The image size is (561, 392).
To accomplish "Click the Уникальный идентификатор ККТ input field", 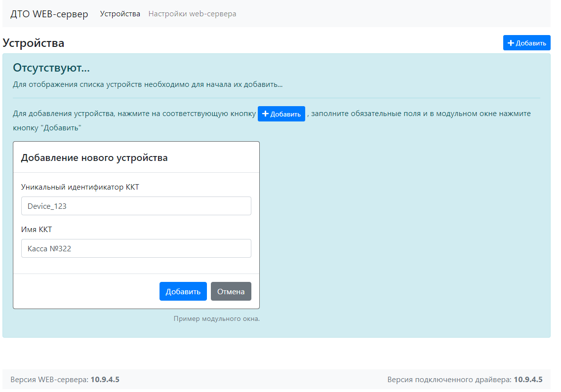I will click(x=136, y=206).
